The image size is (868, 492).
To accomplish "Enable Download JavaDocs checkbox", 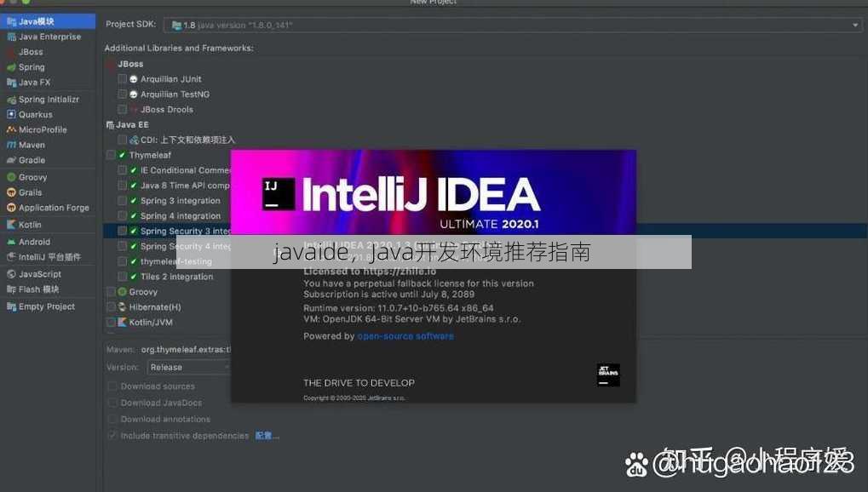I will click(x=112, y=403).
